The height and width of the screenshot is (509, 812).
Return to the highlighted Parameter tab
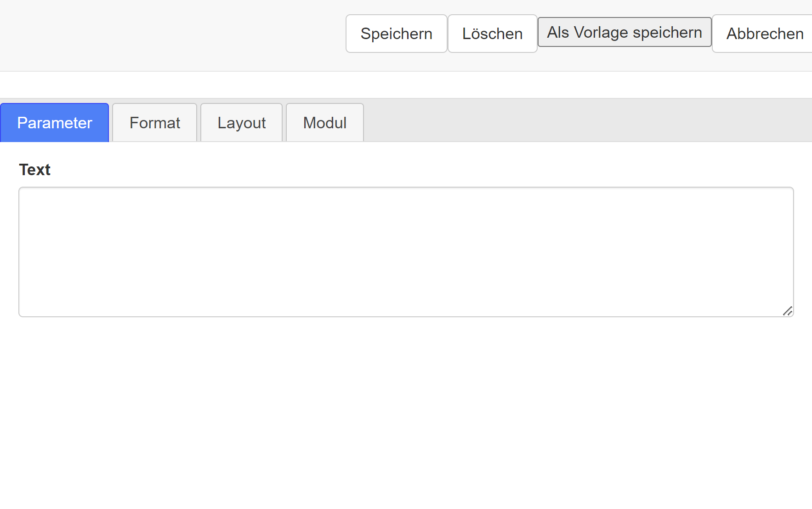55,123
